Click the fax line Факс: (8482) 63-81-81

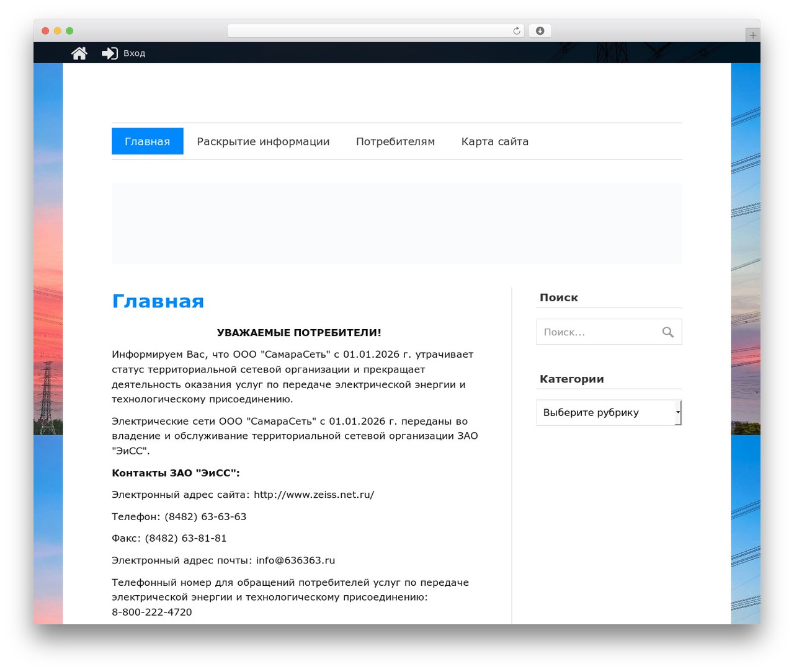point(169,538)
